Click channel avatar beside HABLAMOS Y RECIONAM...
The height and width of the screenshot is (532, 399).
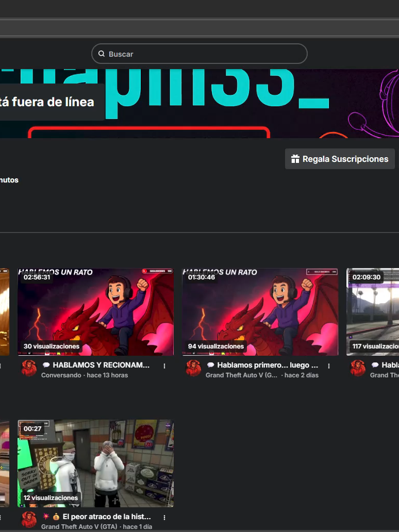tap(29, 369)
